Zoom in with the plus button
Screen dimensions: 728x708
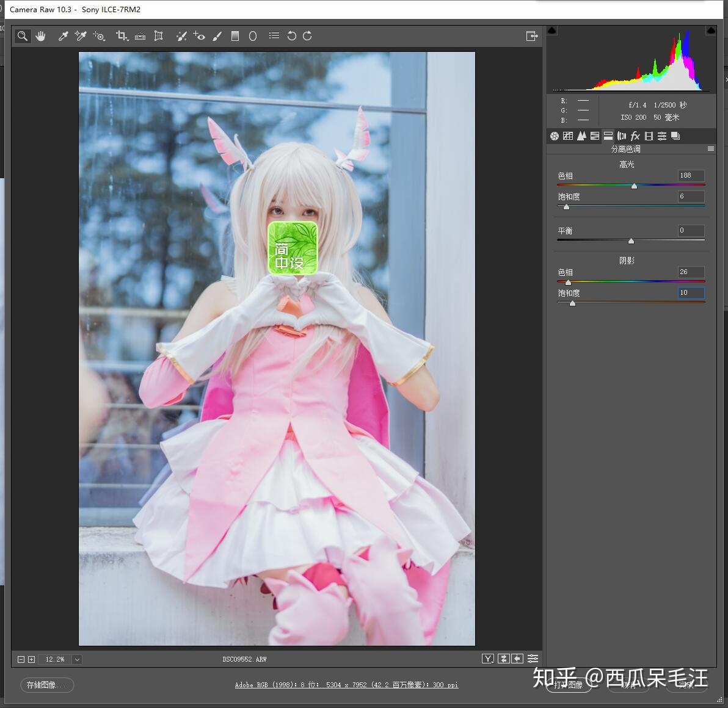coord(32,659)
